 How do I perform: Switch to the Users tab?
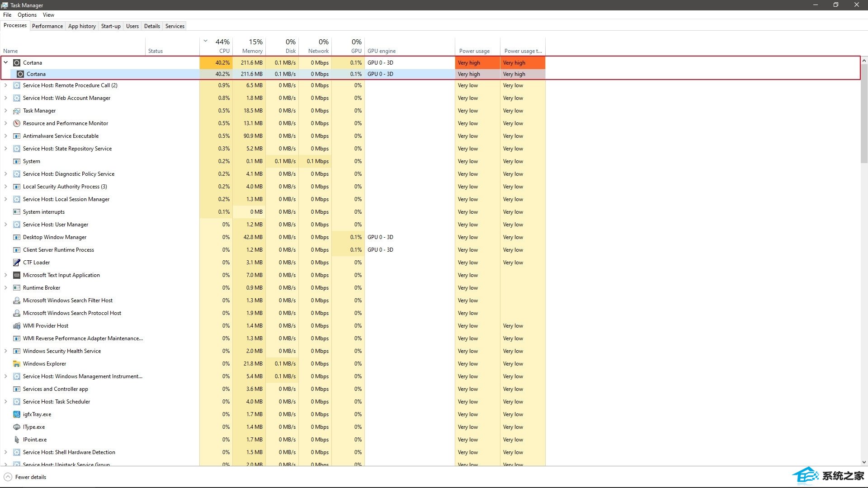click(x=132, y=26)
